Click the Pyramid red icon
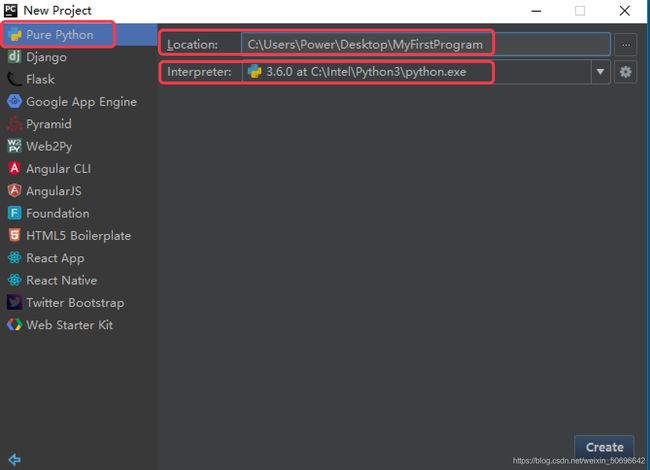Viewport: 650px width, 470px height. click(15, 124)
